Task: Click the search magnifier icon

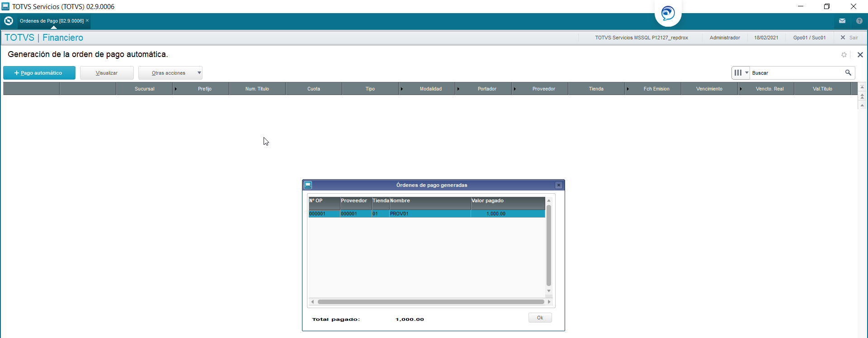Action: [x=848, y=72]
